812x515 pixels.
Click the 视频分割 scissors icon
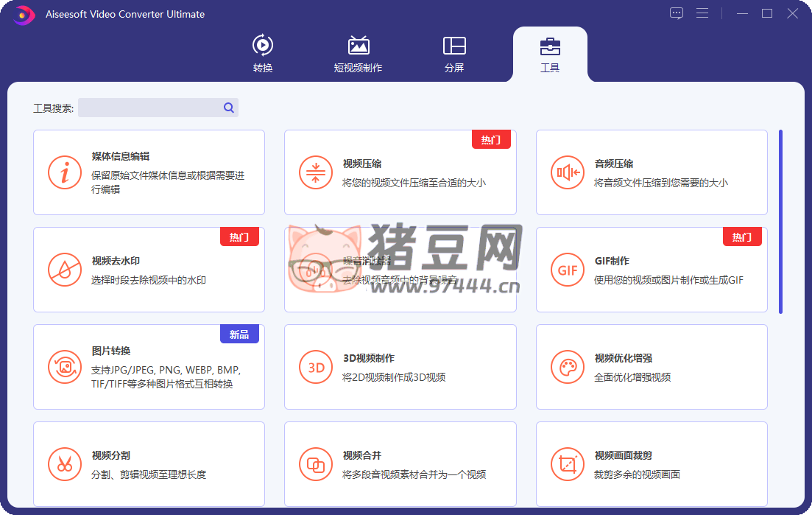(x=65, y=465)
